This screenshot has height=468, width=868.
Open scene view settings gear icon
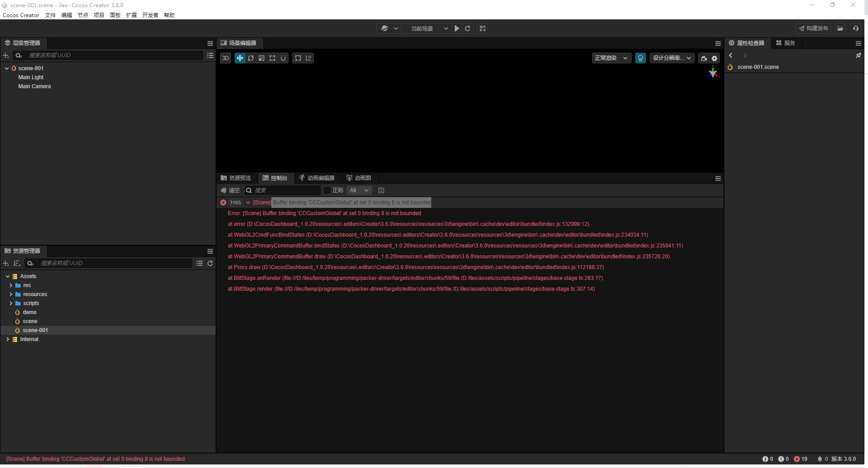click(x=714, y=58)
